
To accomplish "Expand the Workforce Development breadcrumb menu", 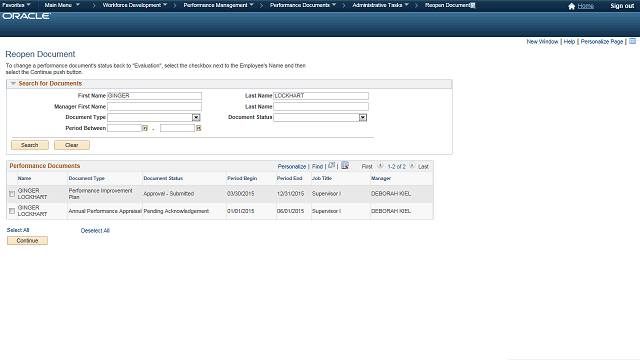I will coord(135,5).
